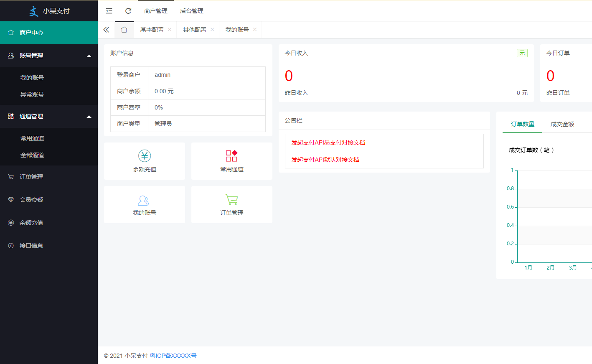Image resolution: width=592 pixels, height=364 pixels.
Task: Open 接口信息 in the sidebar
Action: pos(31,246)
